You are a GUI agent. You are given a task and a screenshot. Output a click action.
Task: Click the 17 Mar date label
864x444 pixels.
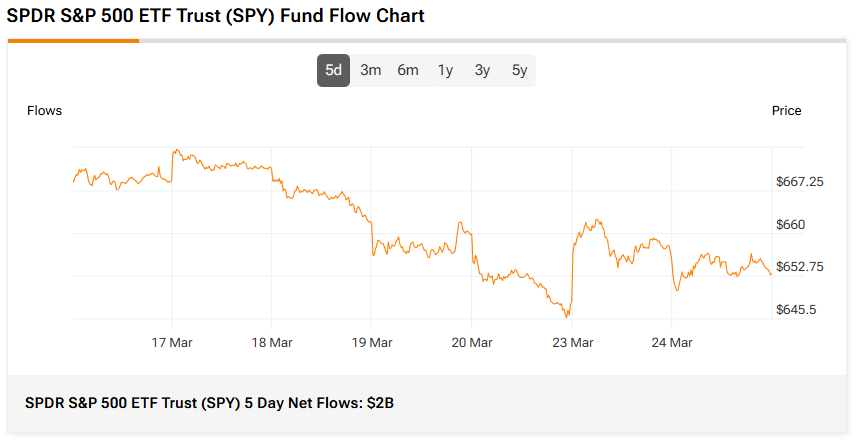[172, 343]
